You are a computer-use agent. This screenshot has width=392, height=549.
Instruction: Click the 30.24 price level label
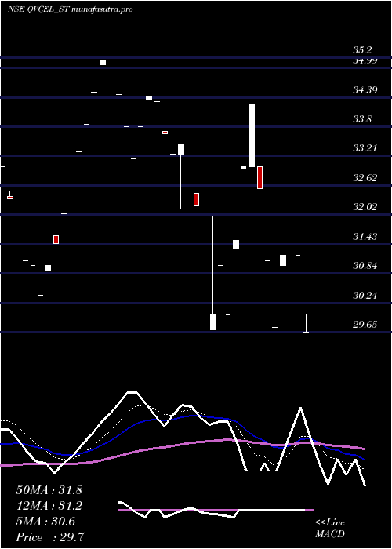(x=365, y=296)
